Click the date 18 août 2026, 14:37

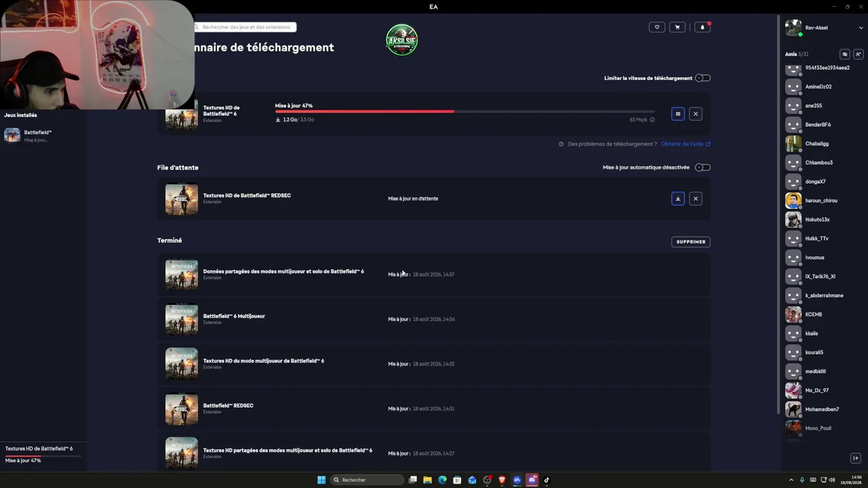433,274
